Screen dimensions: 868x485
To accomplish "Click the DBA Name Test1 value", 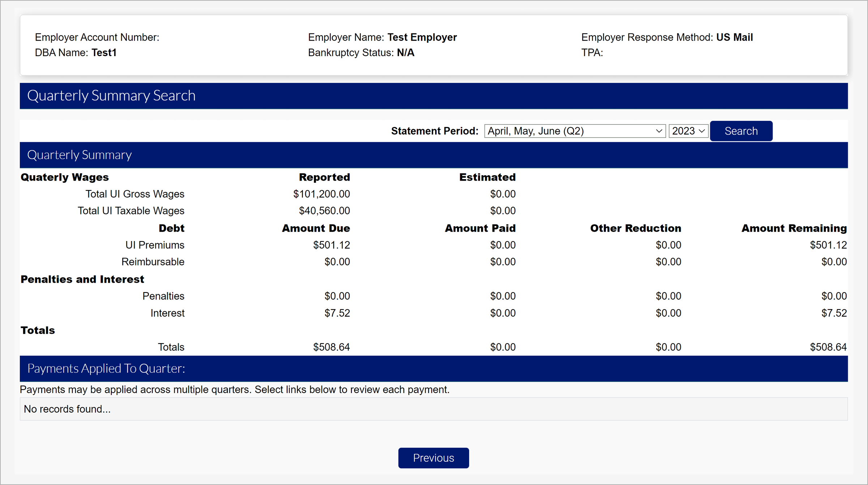I will (x=104, y=53).
